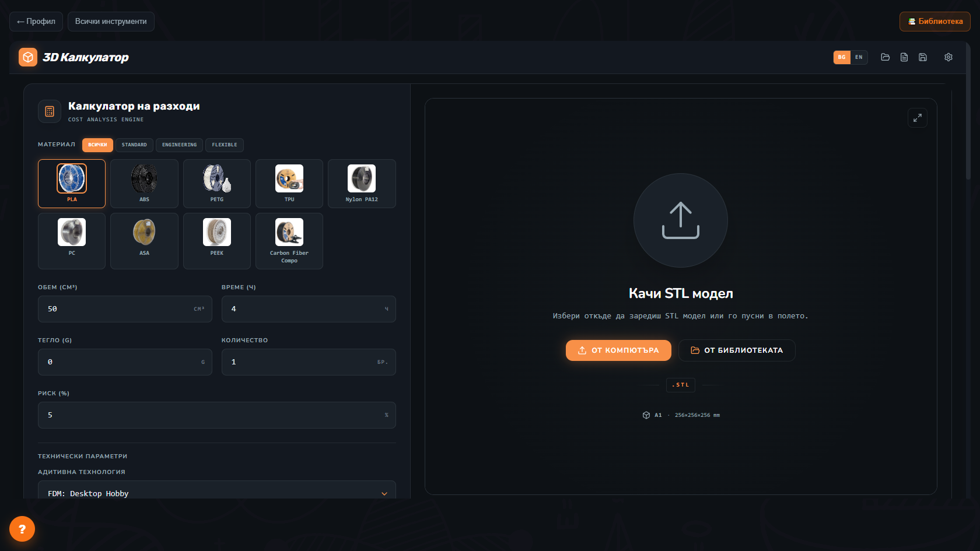Image resolution: width=980 pixels, height=551 pixels.
Task: Select PEEK material spool
Action: 217,241
